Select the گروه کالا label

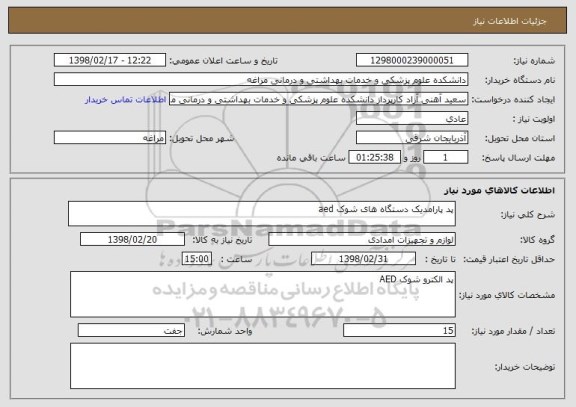pyautogui.click(x=537, y=240)
